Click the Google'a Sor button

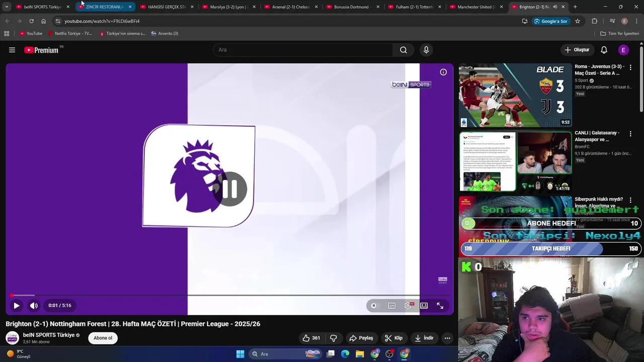(550, 21)
